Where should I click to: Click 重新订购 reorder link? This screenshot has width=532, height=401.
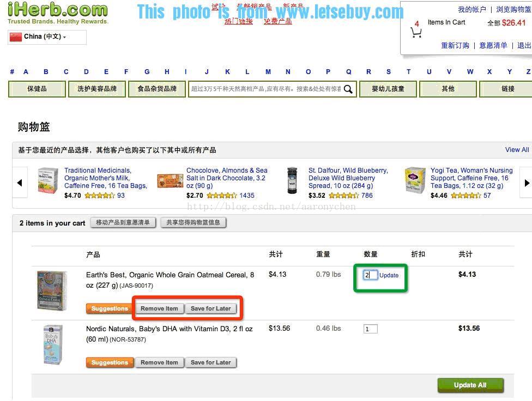tap(455, 45)
